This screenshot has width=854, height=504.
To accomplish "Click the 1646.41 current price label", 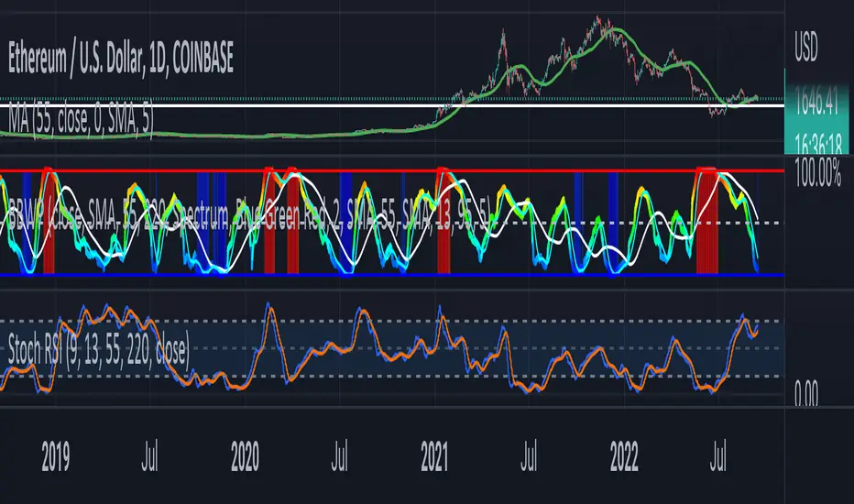I will pos(816,102).
